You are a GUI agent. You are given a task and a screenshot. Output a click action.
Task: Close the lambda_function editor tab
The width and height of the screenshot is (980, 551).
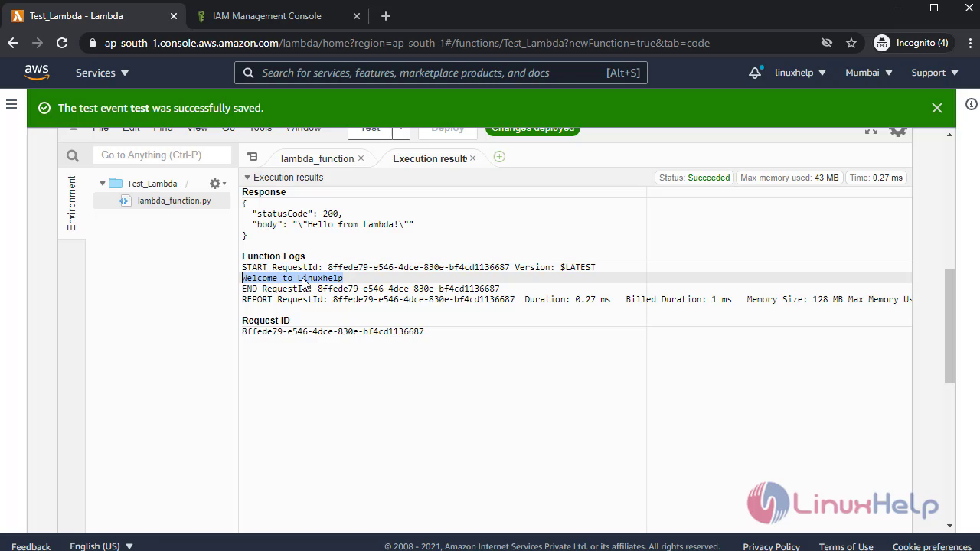(x=361, y=158)
